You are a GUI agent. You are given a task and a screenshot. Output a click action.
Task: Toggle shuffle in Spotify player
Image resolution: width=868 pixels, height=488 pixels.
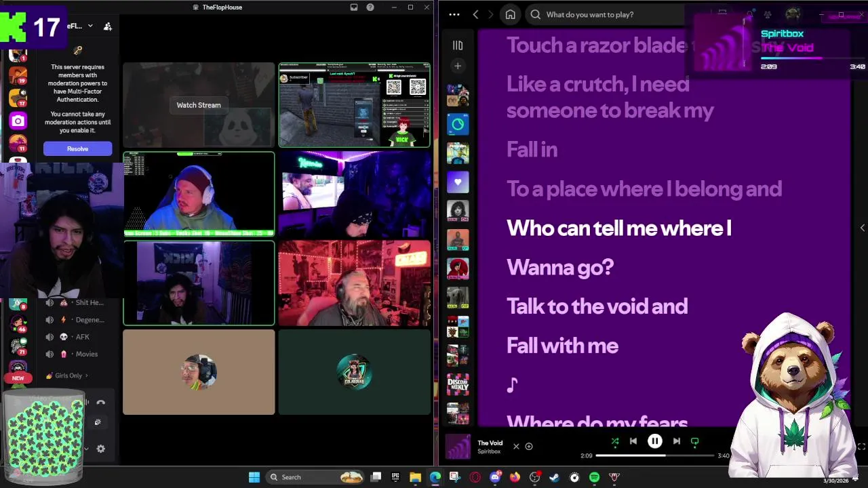tap(615, 441)
